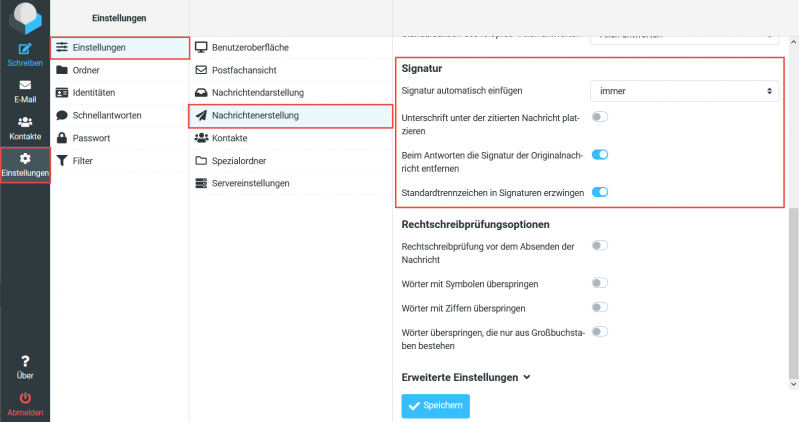Open the 'immer' signature insertion dropdown

pyautogui.click(x=684, y=91)
